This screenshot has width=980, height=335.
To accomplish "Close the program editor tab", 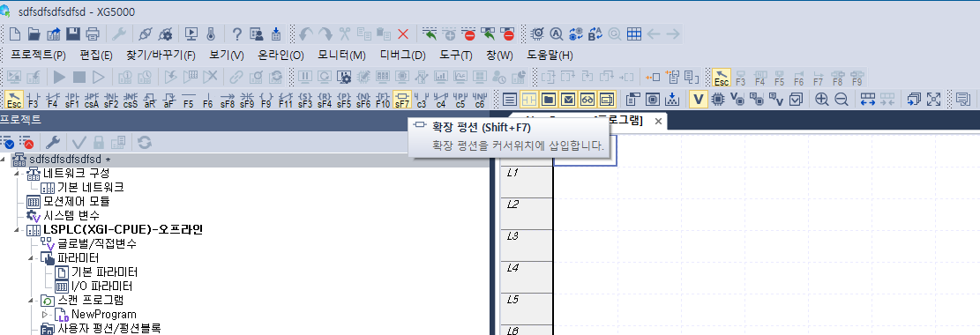I will (x=658, y=122).
